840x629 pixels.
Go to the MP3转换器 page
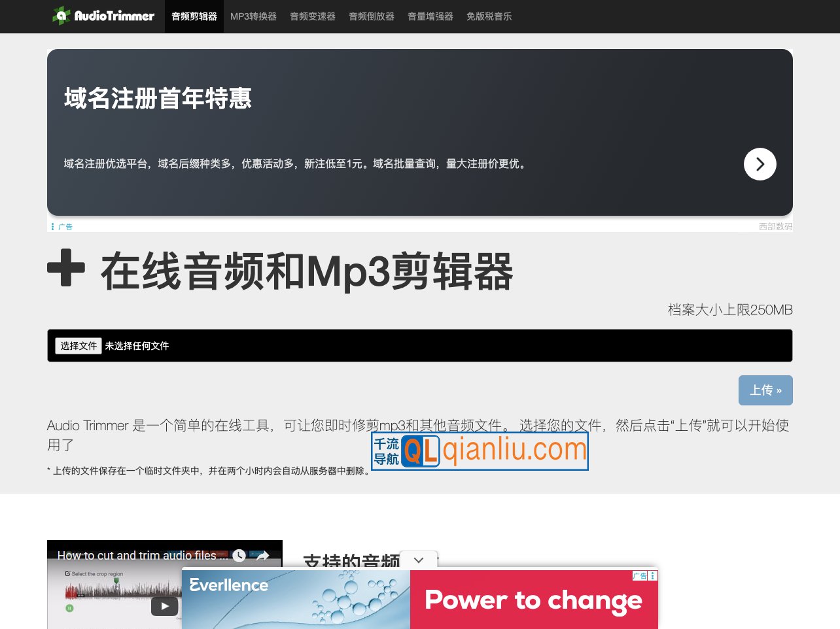253,16
